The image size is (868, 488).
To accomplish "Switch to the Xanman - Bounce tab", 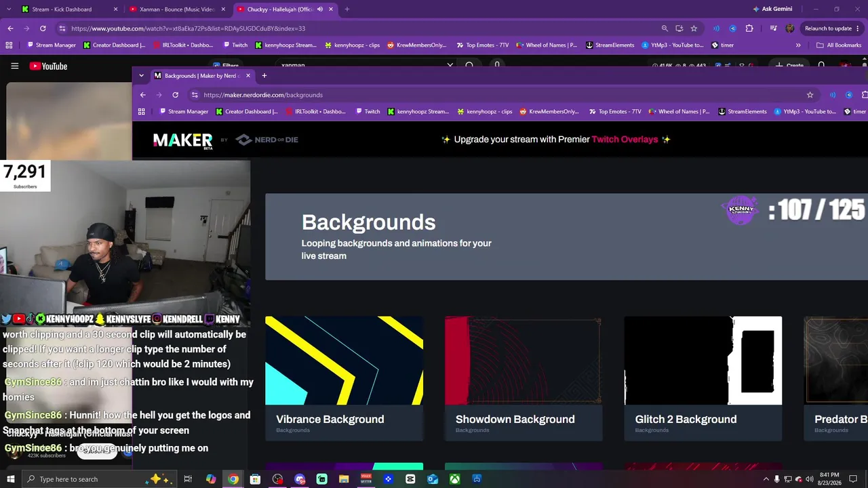I will (x=177, y=9).
